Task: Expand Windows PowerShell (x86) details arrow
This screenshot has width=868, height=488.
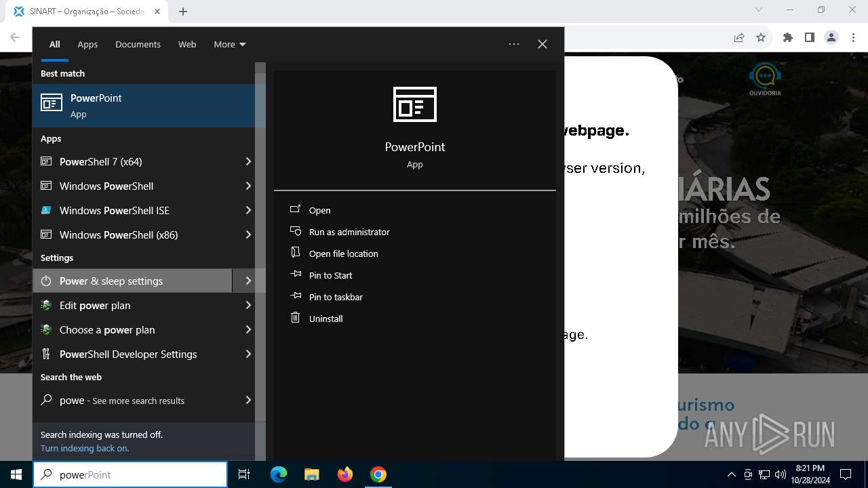Action: click(x=248, y=235)
